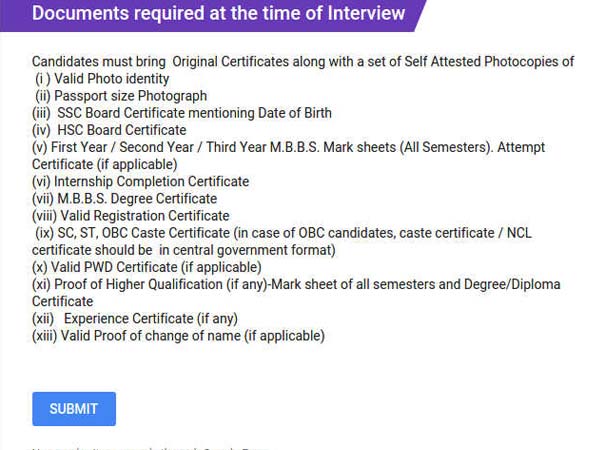Click the words 'Original Certificates' in intro

pos(230,62)
